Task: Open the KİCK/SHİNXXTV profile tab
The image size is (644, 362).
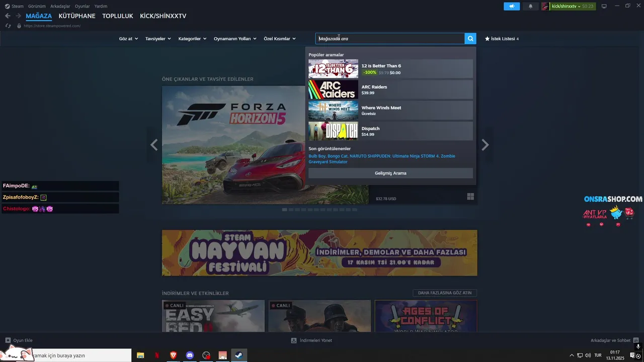Action: click(x=163, y=16)
